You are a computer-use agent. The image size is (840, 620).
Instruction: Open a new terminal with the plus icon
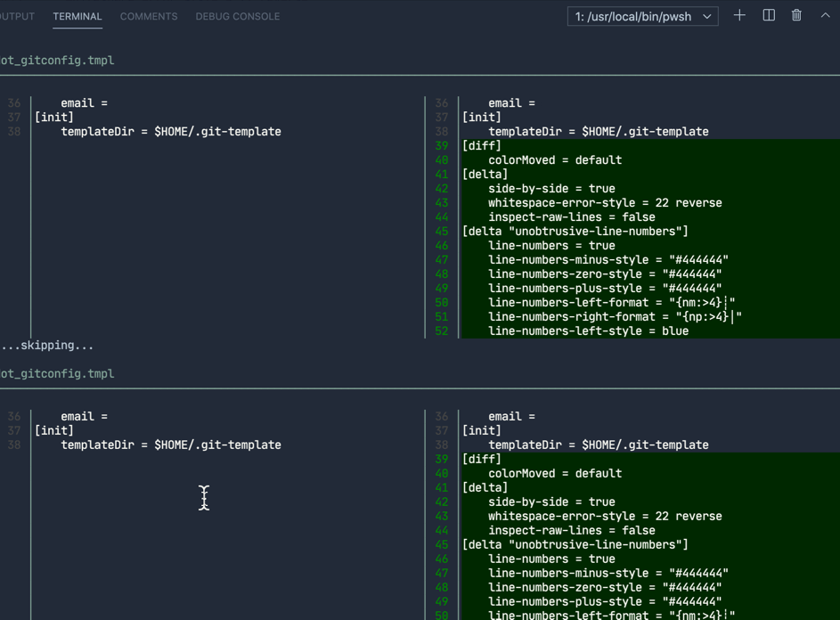738,15
